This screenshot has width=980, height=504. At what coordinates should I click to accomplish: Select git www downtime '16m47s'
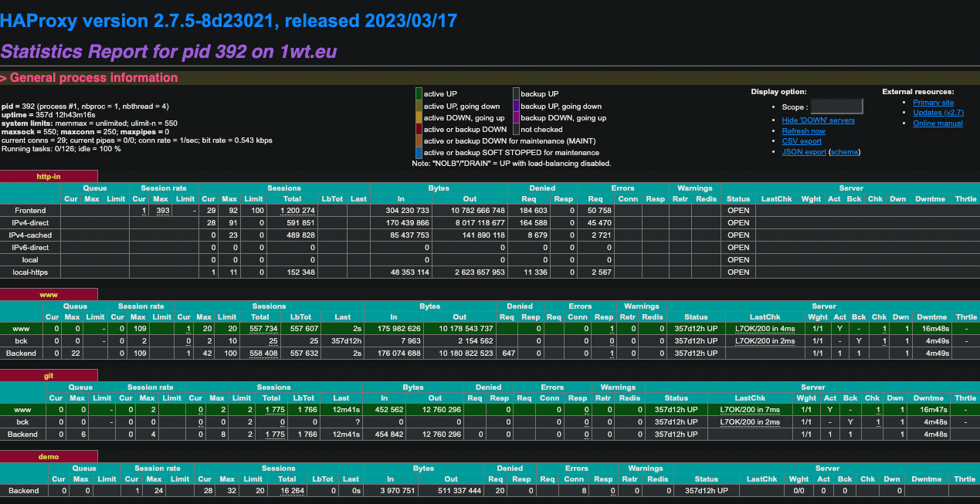tap(934, 410)
